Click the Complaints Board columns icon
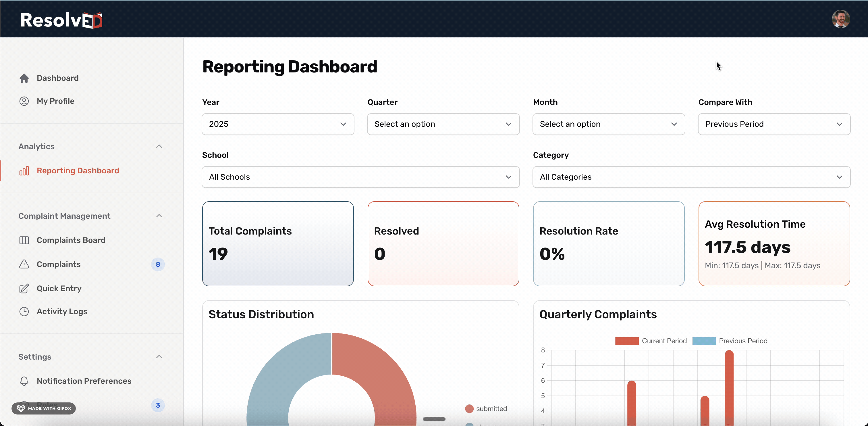The width and height of the screenshot is (868, 426). click(24, 240)
